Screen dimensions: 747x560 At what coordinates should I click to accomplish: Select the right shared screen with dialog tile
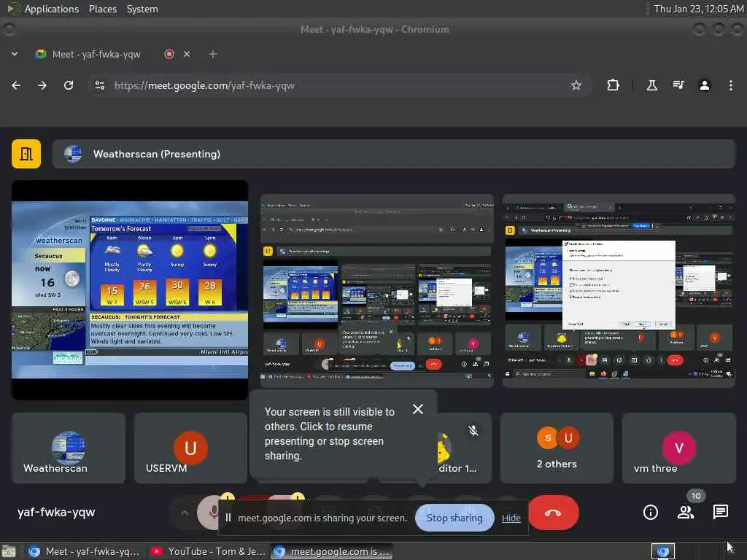[x=619, y=290]
